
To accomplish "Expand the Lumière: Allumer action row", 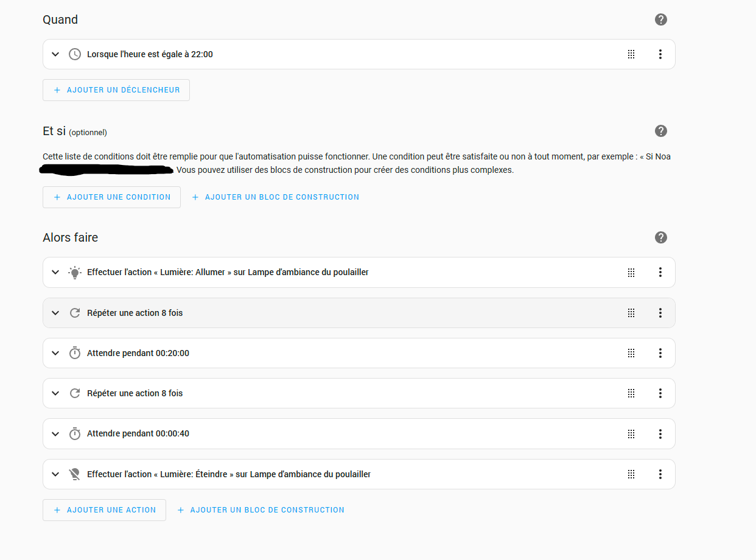I will click(55, 272).
